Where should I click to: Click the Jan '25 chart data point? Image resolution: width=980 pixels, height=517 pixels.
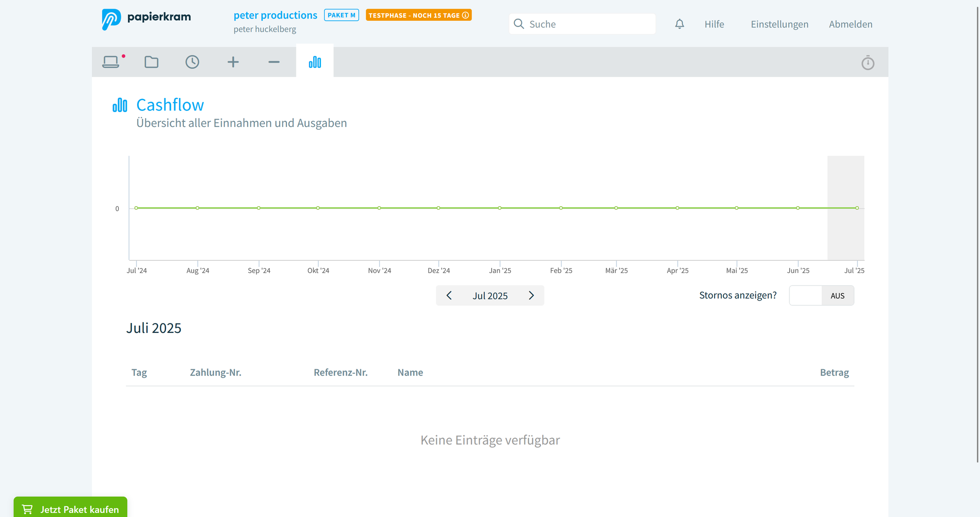pos(499,208)
